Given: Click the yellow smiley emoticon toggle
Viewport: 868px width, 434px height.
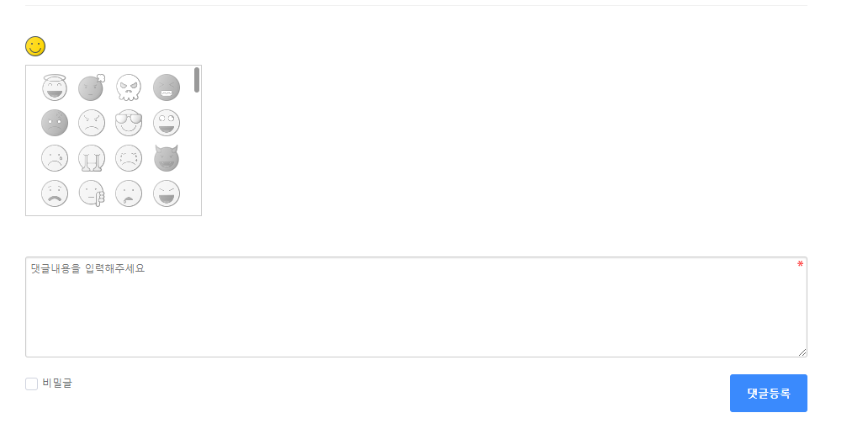Looking at the screenshot, I should click(35, 46).
